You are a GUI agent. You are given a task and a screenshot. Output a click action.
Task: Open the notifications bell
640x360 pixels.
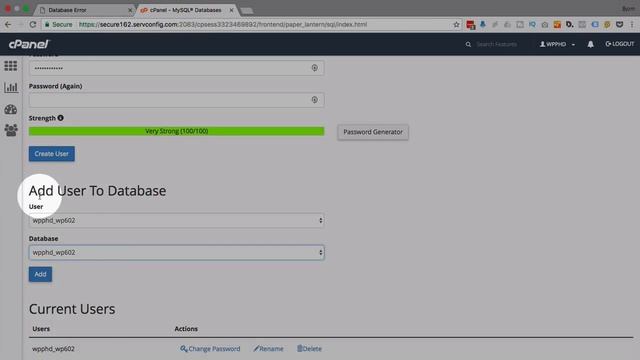[x=590, y=44]
